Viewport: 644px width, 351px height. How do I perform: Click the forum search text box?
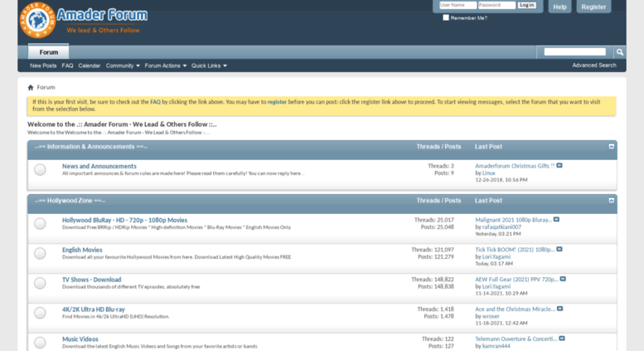point(574,51)
